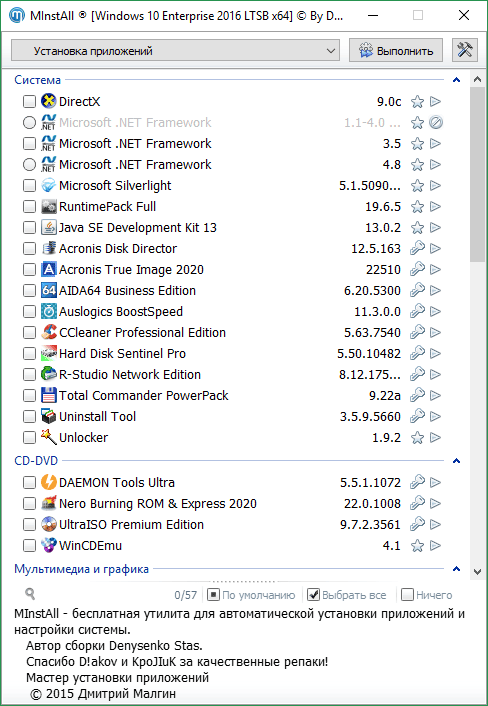
Task: Click the scrollbar down arrow
Action: click(478, 571)
